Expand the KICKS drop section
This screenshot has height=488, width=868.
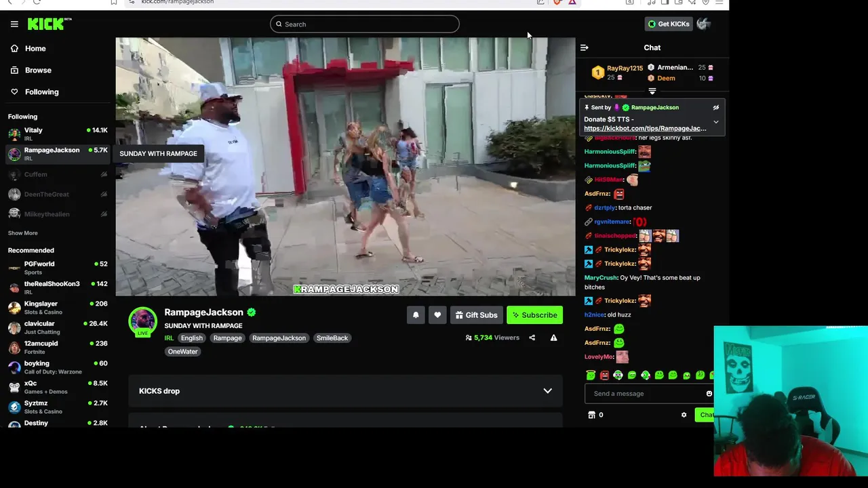(x=345, y=391)
